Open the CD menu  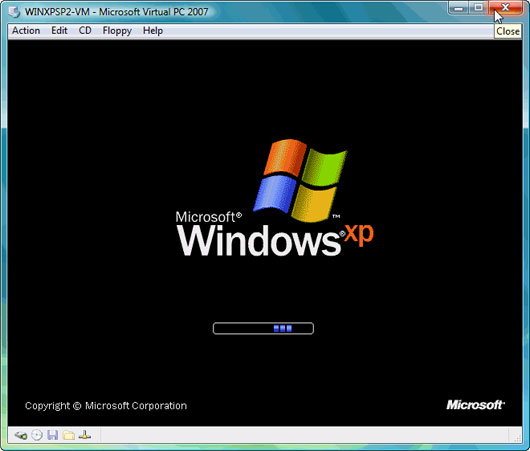[x=85, y=31]
